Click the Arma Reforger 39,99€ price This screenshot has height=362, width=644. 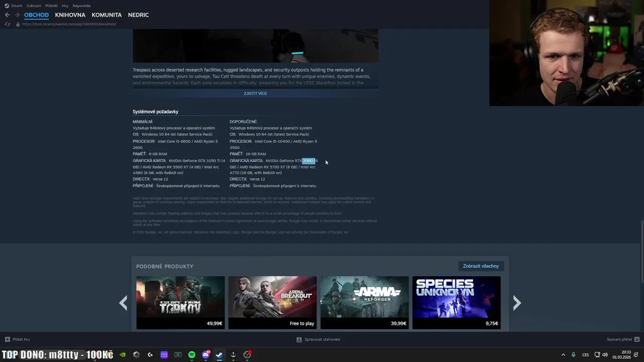click(x=398, y=323)
